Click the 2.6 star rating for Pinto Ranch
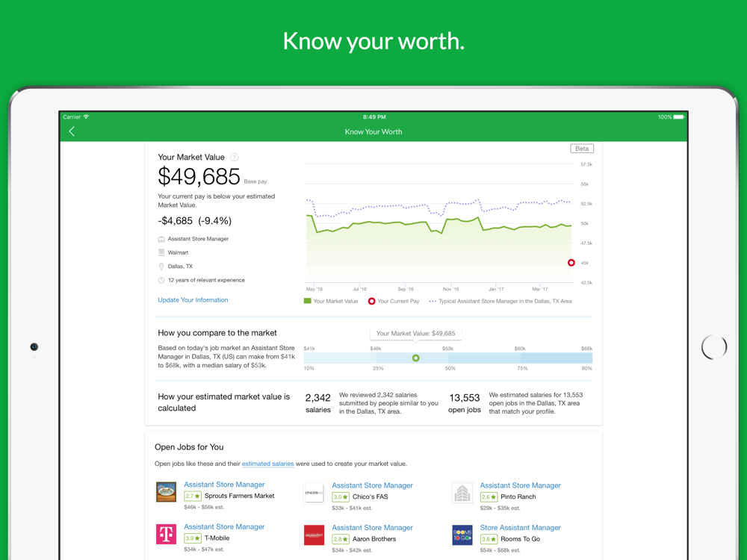The image size is (747, 560). [x=489, y=497]
